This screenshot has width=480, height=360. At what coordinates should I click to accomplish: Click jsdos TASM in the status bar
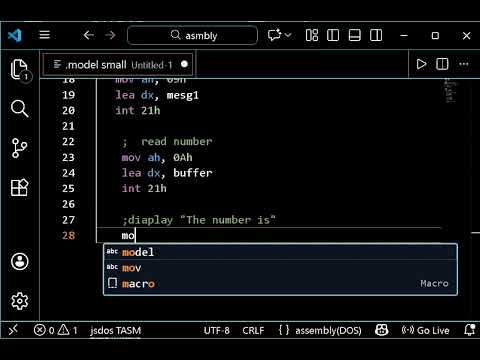[x=115, y=330]
